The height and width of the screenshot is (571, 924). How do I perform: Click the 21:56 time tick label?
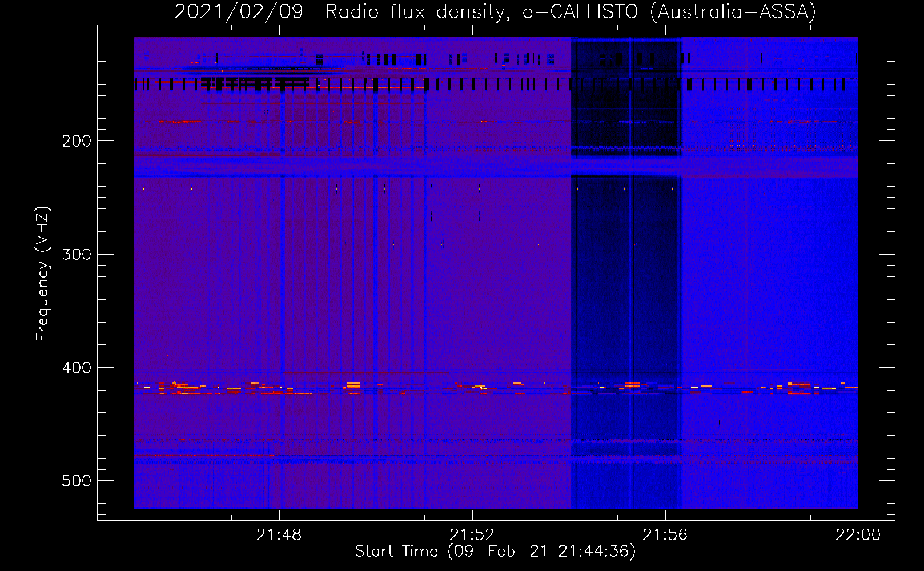[665, 535]
